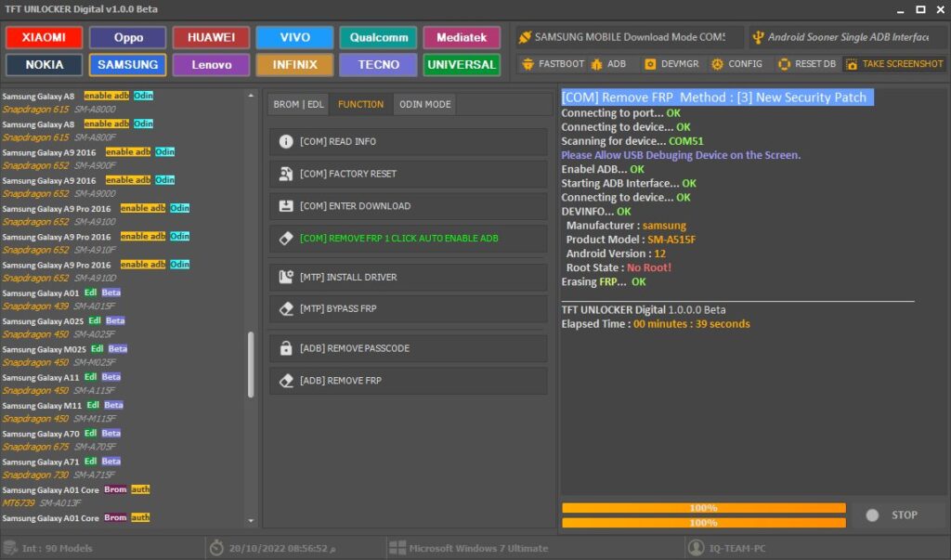Click the USB icon beside the ADB interface field
The image size is (951, 560).
[758, 37]
